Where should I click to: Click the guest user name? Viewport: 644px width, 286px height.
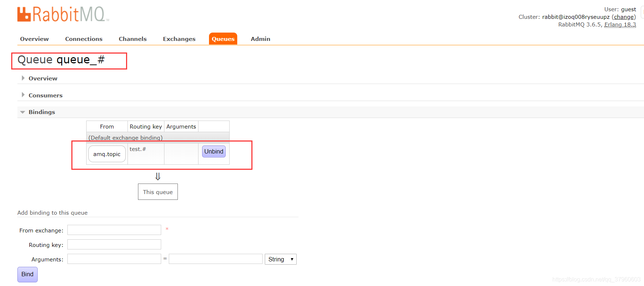(x=628, y=9)
